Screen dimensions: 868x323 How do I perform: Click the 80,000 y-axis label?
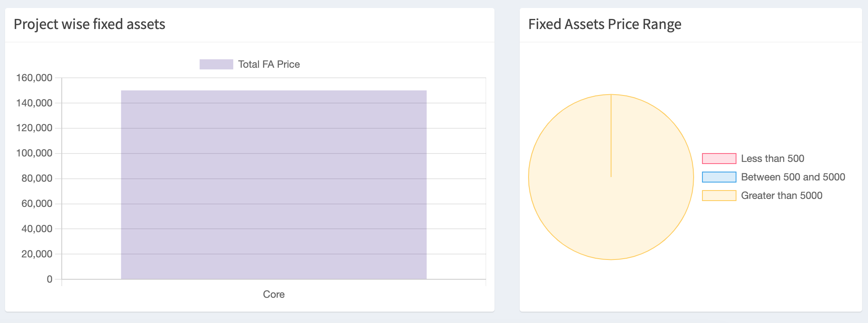point(37,178)
